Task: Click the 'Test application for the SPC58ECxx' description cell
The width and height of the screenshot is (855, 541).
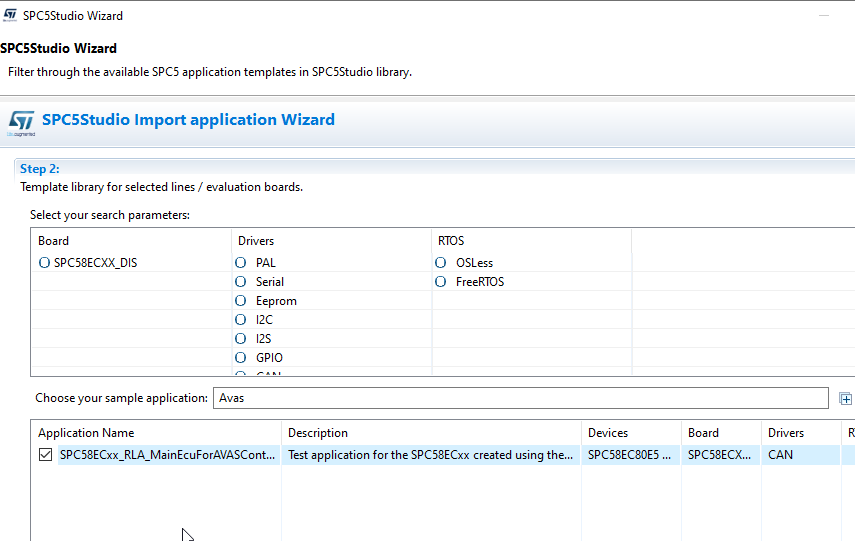Action: [430, 455]
